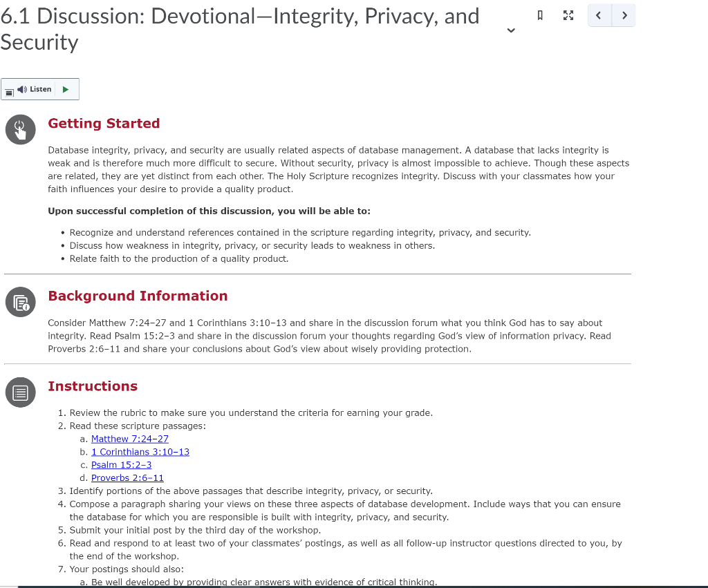Click the Listen speaker button

(35, 89)
